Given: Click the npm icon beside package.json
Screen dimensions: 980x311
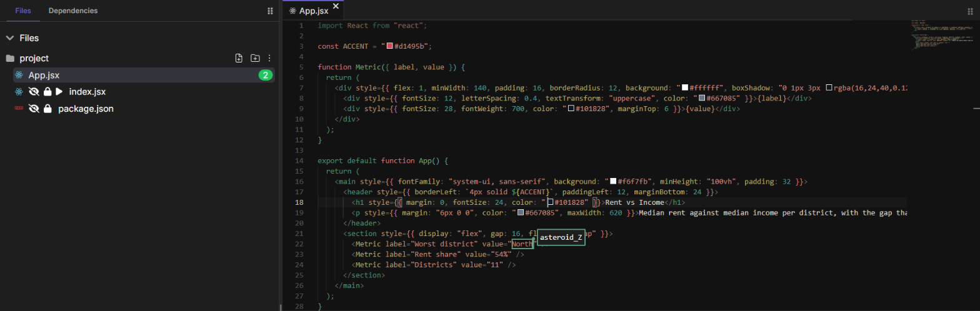Looking at the screenshot, I should point(19,109).
